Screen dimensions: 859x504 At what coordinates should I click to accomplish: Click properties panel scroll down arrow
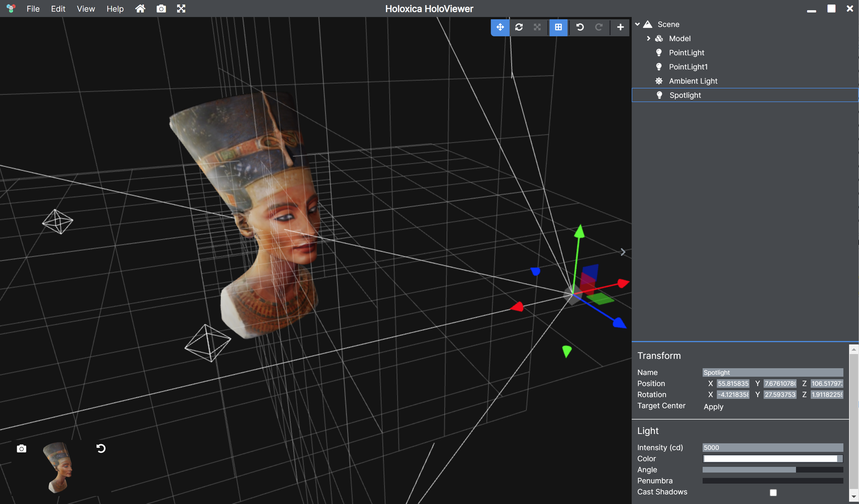tap(854, 497)
